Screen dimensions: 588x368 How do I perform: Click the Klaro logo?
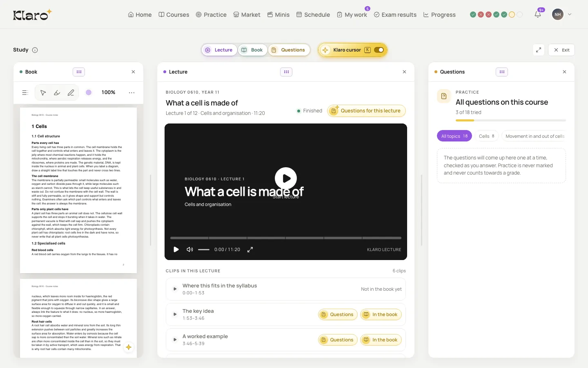pyautogui.click(x=32, y=15)
